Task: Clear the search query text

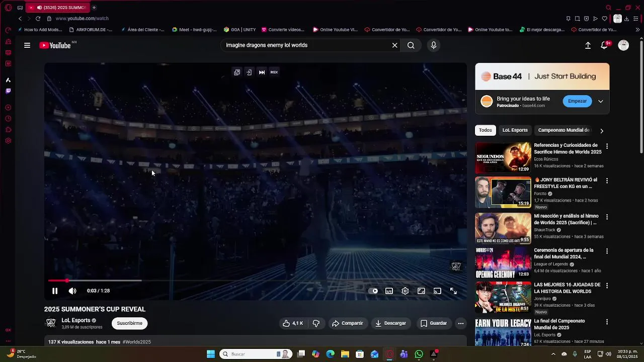Action: 395,45
